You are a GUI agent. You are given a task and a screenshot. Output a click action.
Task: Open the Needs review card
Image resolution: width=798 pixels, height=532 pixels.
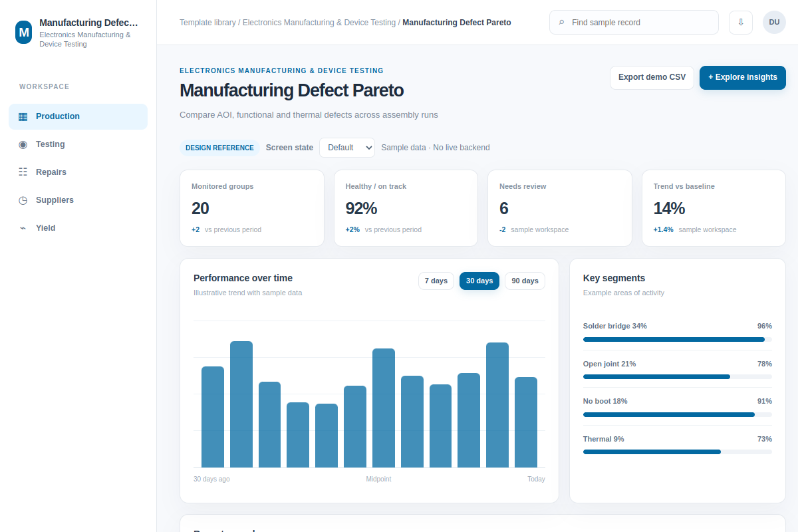pyautogui.click(x=560, y=208)
